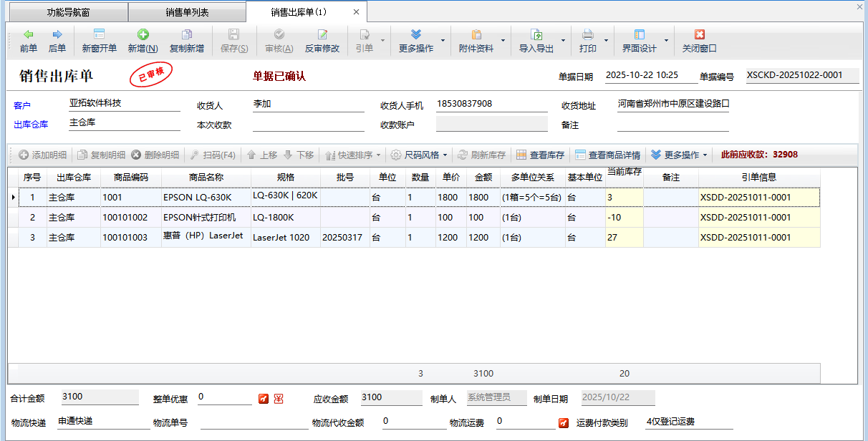This screenshot has width=868, height=441.
Task: Click the 查看商品详情 button
Action: [x=607, y=155]
